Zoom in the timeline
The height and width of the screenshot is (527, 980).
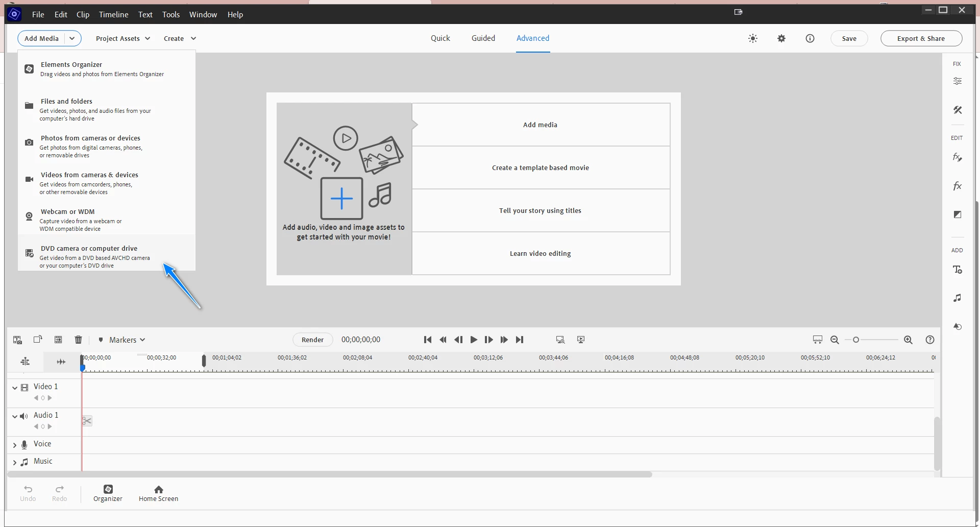tap(909, 340)
